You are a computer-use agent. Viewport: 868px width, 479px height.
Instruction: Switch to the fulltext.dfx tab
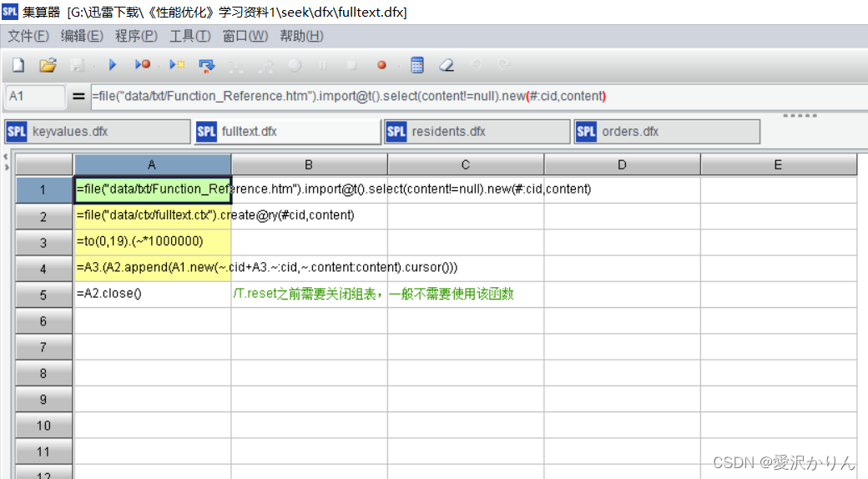(287, 132)
